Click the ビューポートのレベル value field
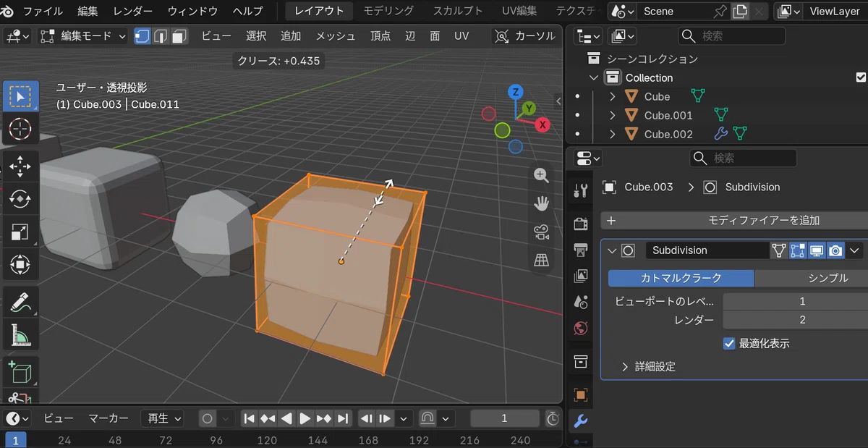The height and width of the screenshot is (448, 868). [x=796, y=301]
